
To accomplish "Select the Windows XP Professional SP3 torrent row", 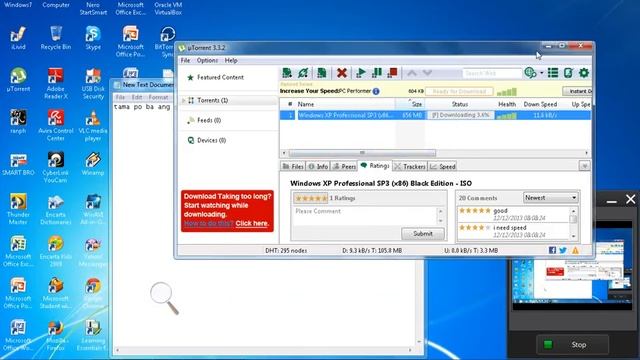I will coord(435,116).
